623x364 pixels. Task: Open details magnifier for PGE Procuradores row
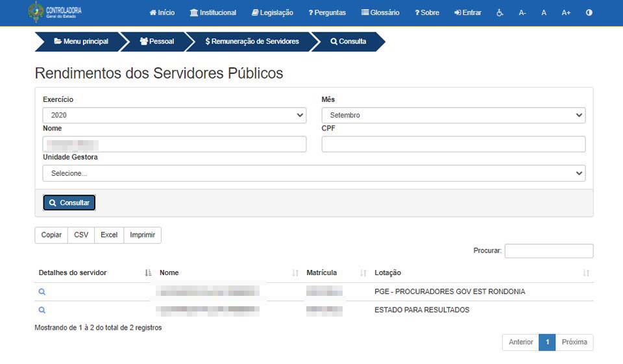coord(42,292)
